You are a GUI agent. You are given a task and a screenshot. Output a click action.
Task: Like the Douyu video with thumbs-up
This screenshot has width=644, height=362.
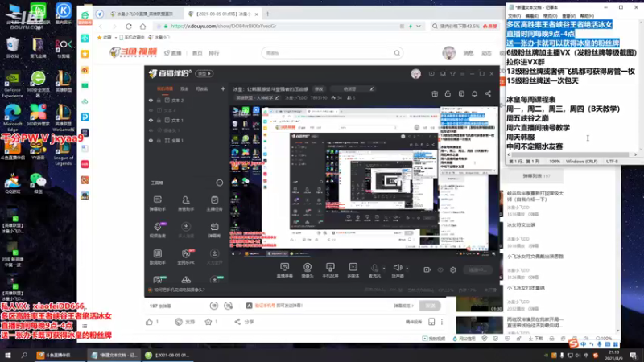click(149, 322)
